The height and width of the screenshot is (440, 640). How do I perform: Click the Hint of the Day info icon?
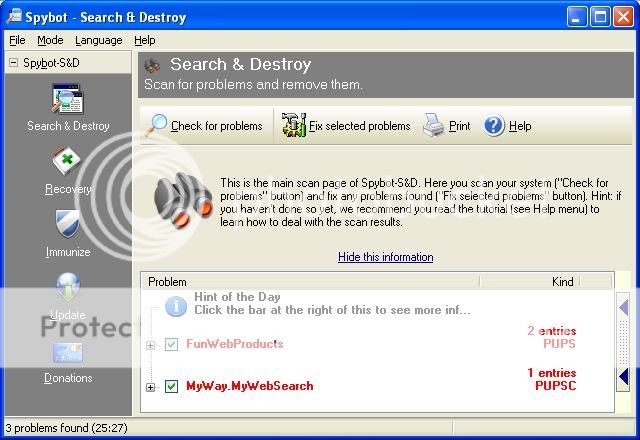176,306
